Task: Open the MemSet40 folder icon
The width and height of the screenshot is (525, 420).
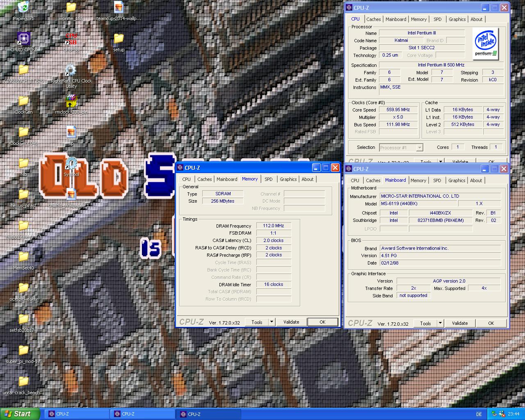Action: coord(23,257)
